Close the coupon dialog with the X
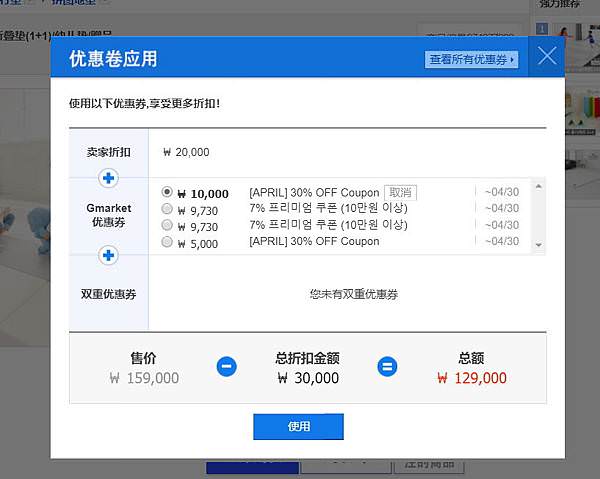The height and width of the screenshot is (479, 600). [x=547, y=56]
